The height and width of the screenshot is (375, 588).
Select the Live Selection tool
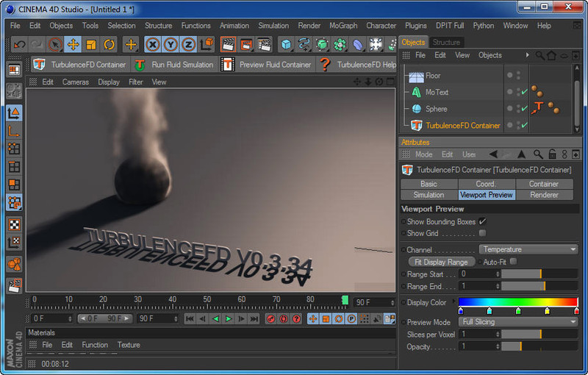[55, 45]
